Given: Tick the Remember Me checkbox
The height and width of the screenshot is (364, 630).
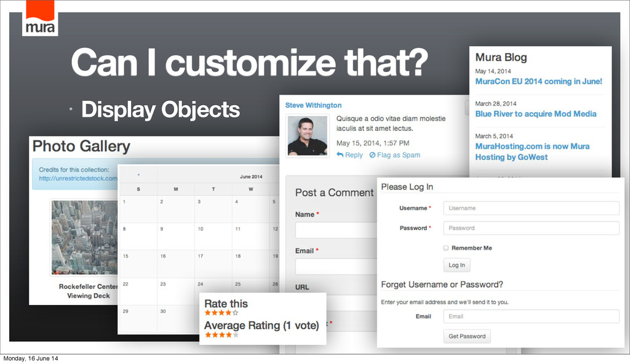Looking at the screenshot, I should pyautogui.click(x=446, y=248).
